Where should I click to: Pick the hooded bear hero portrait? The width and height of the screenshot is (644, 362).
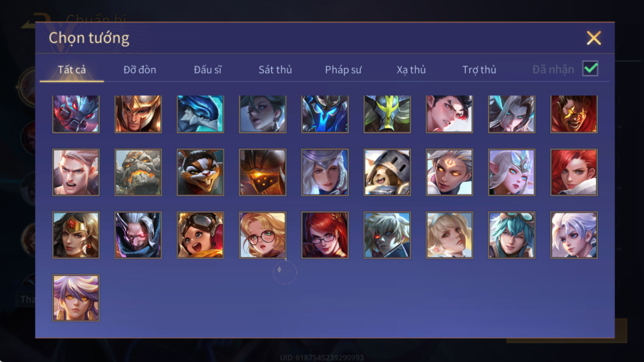[387, 172]
